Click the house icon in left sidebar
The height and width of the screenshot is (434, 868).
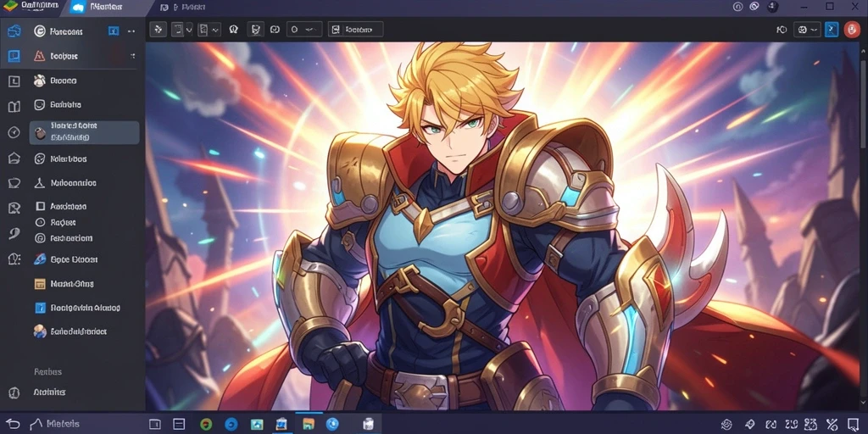[x=14, y=159]
